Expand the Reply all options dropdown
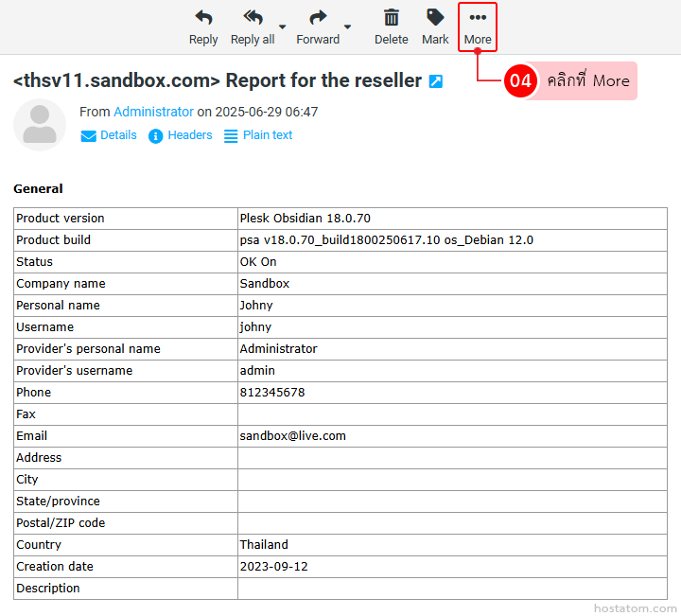Screen dimensions: 681x616 coord(283,26)
